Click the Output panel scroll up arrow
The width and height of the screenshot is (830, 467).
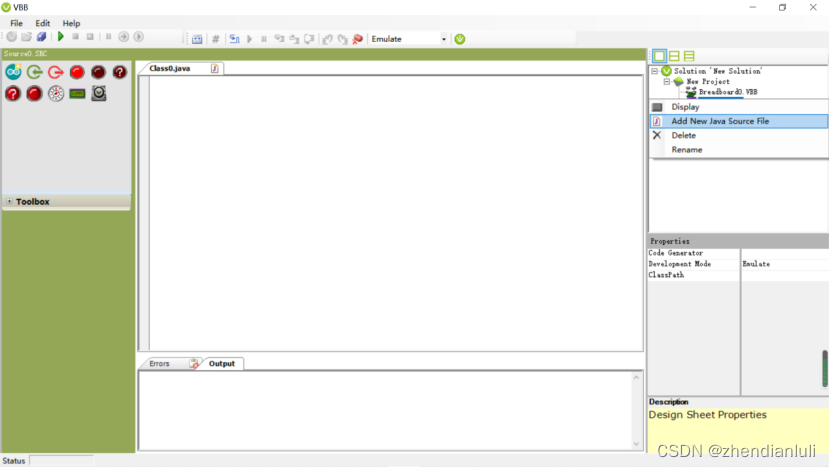click(636, 378)
